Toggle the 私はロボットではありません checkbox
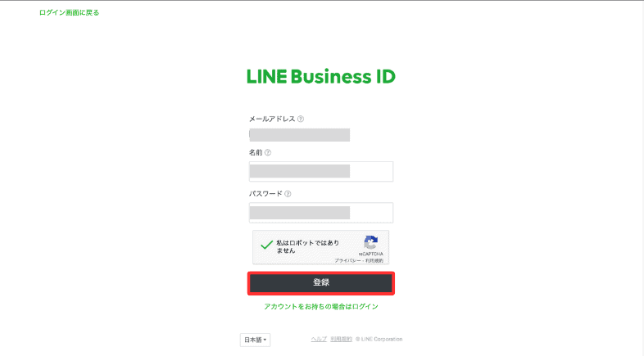Screen dimensions: 644x356 pyautogui.click(x=266, y=245)
